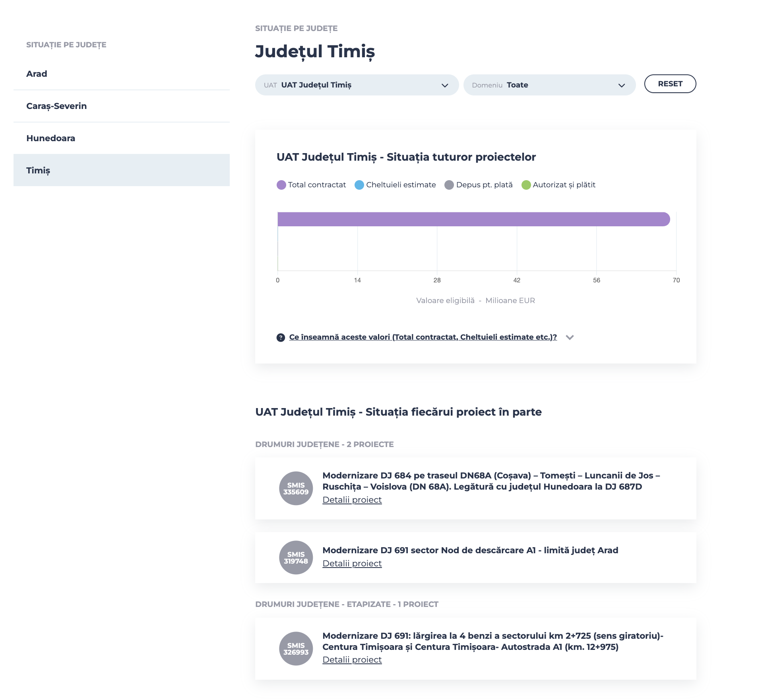Image resolution: width=760 pixels, height=700 pixels.
Task: Open the UAT Județul Timiș dropdown
Action: pos(357,85)
